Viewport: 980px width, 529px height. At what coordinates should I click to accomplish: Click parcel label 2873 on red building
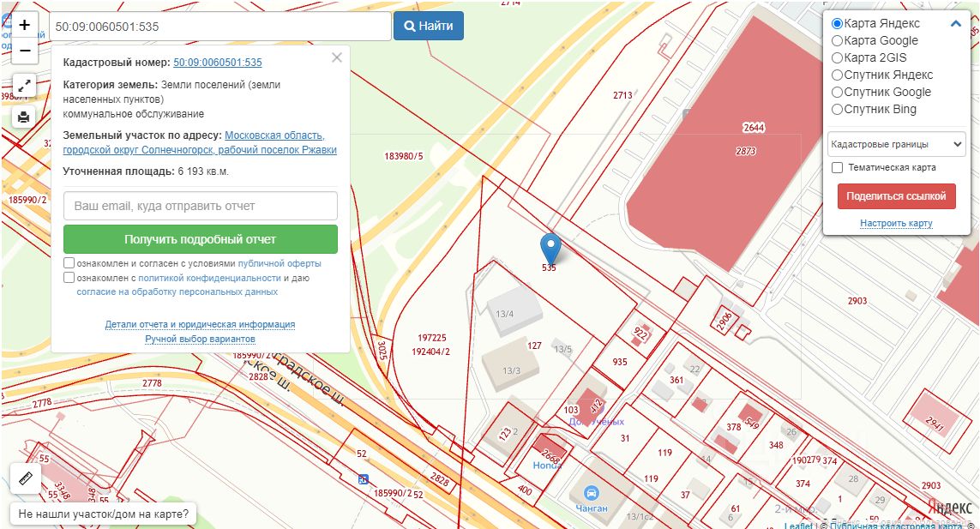746,151
